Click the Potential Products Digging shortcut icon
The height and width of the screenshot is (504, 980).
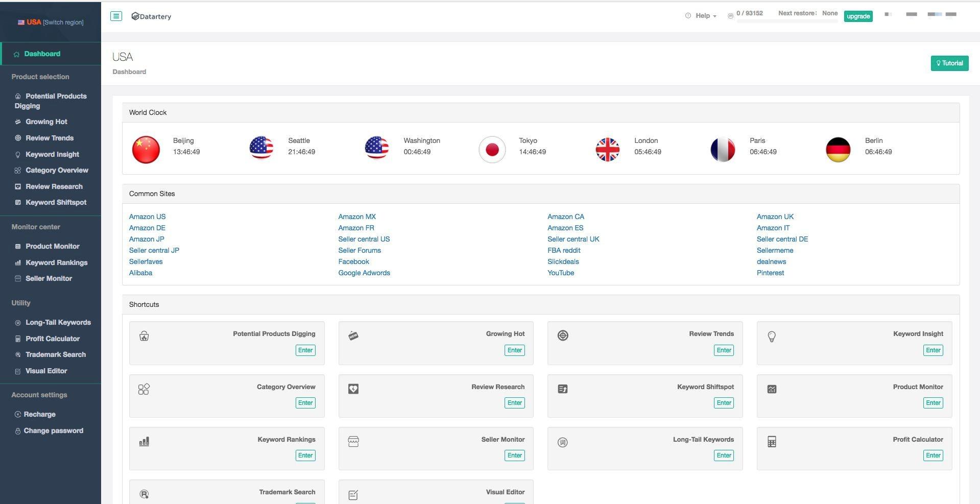click(144, 336)
